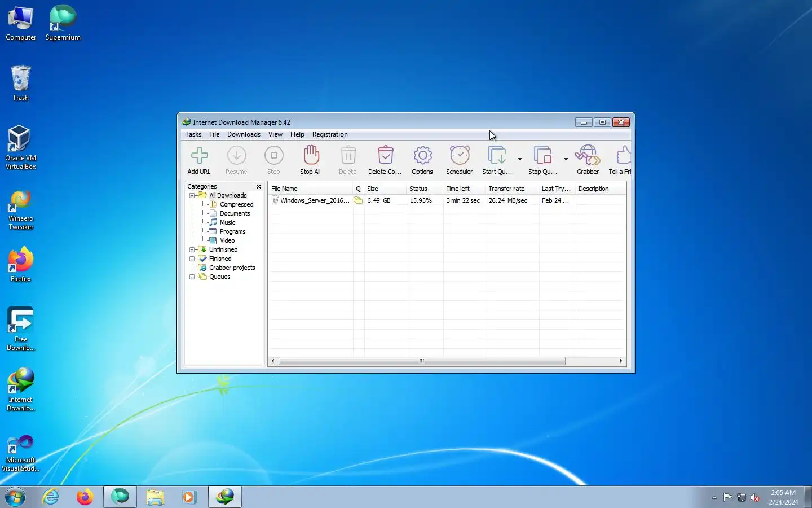Screen dimensions: 812x508
Task: Open the Downloads menu
Action: [244, 134]
